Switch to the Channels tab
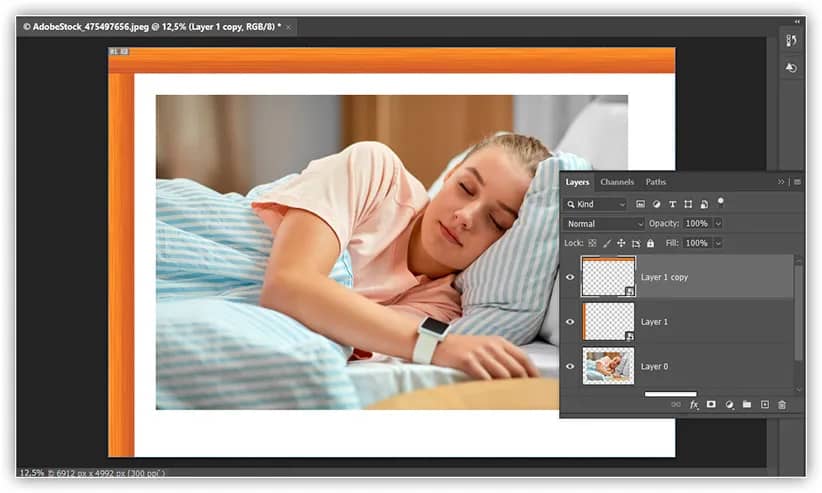 click(x=617, y=182)
